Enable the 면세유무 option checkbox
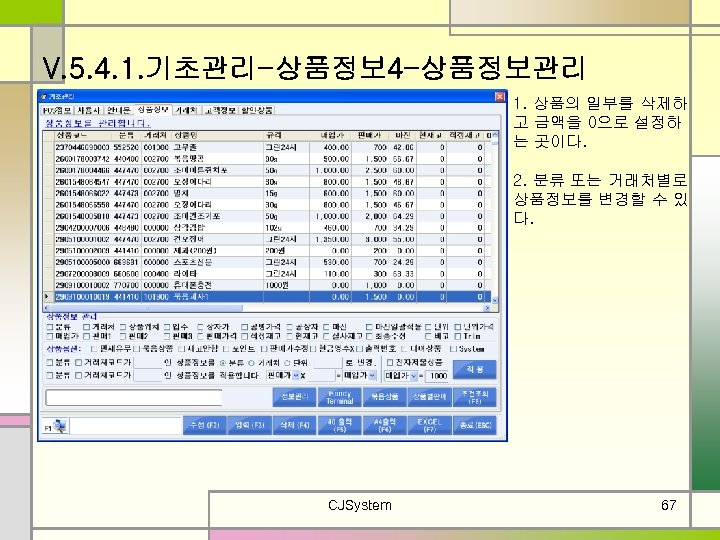Image resolution: width=720 pixels, height=540 pixels. [95, 349]
